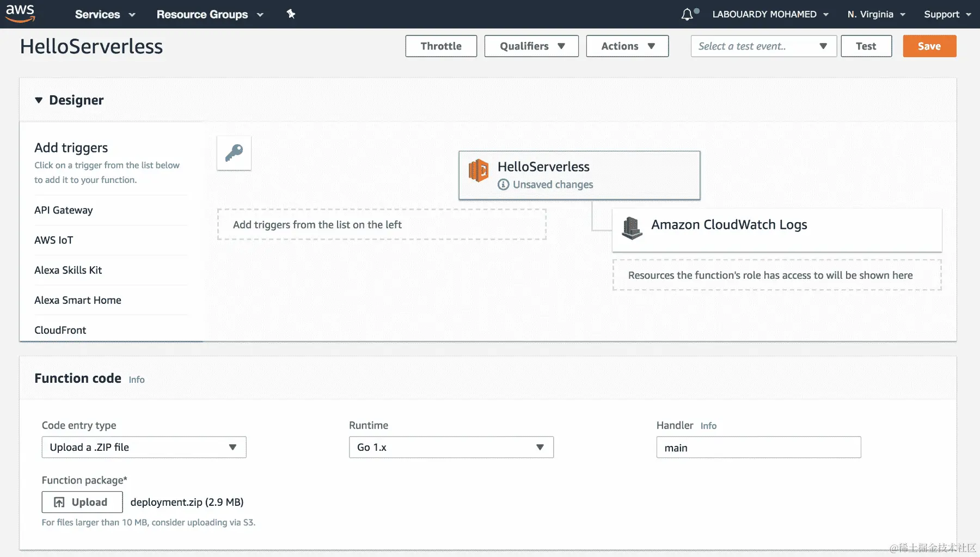
Task: Select the HelloServerless Lambda function icon
Action: point(479,170)
